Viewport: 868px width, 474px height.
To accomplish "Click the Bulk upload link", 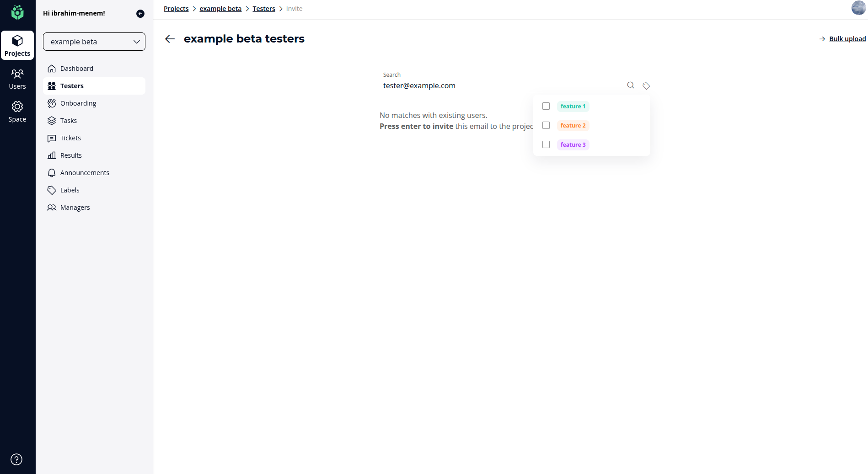I will 847,39.
